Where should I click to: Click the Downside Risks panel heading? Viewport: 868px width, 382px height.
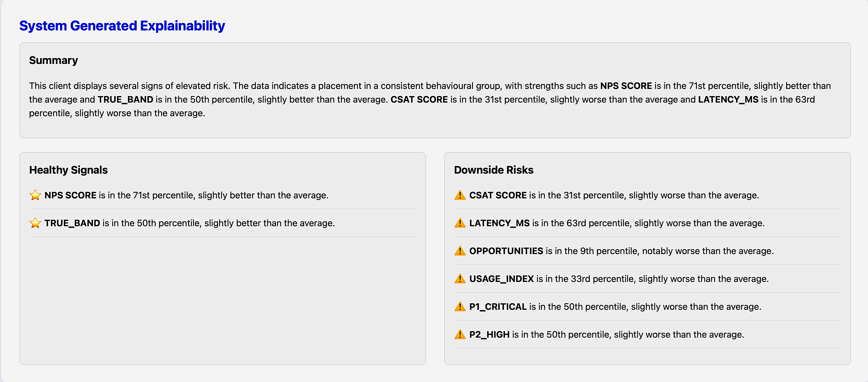493,170
